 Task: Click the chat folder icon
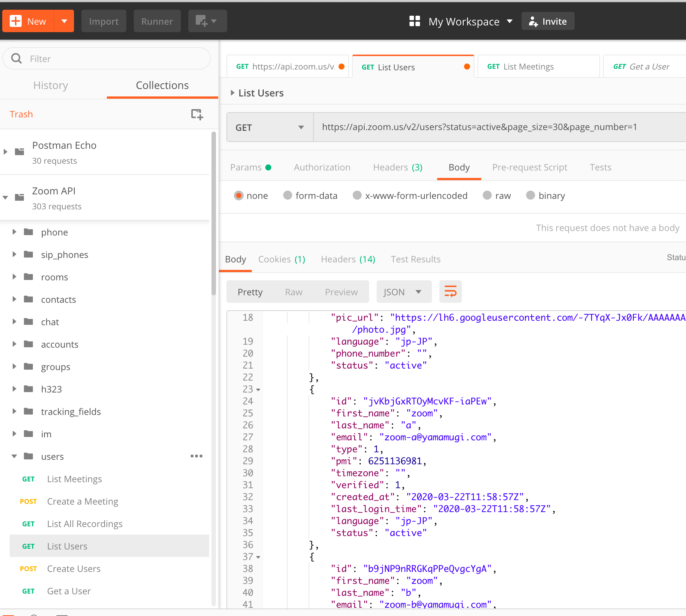click(28, 321)
